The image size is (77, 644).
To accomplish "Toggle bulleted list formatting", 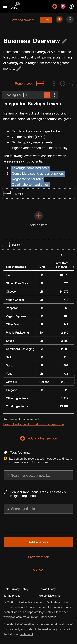I will point(40,95).
